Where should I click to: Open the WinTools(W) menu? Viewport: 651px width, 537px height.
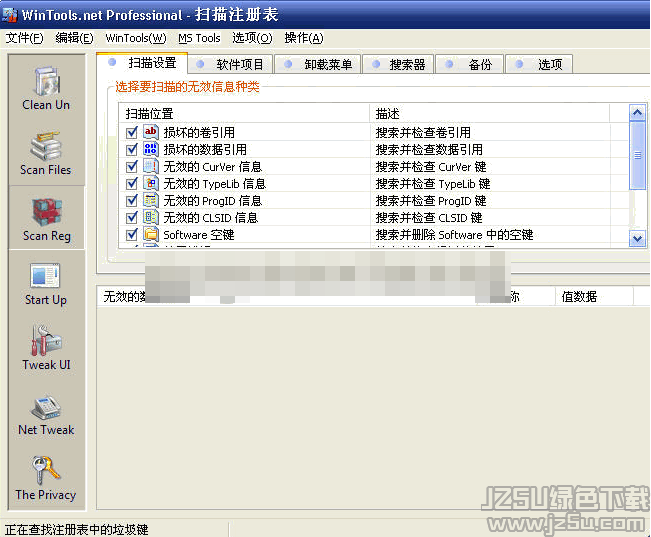[x=136, y=38]
